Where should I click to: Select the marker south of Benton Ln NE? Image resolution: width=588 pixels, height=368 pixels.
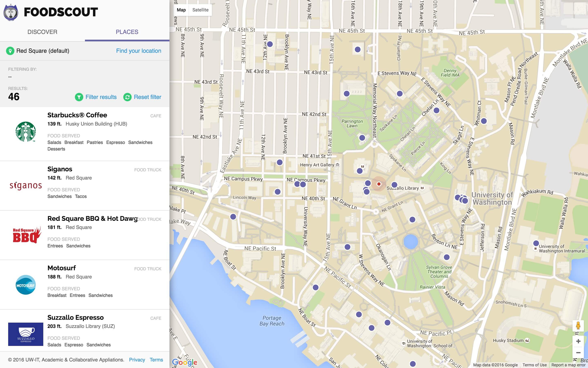(x=447, y=257)
